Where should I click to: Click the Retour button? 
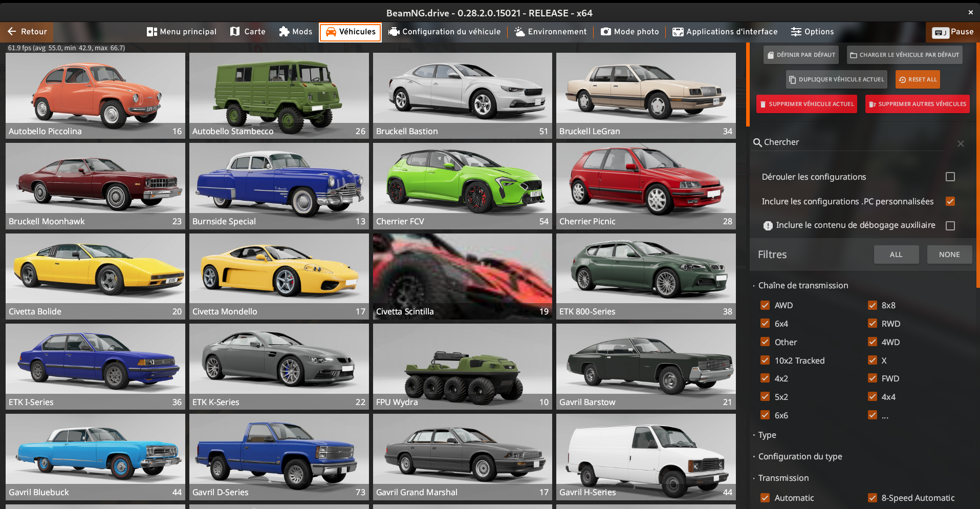(x=27, y=32)
